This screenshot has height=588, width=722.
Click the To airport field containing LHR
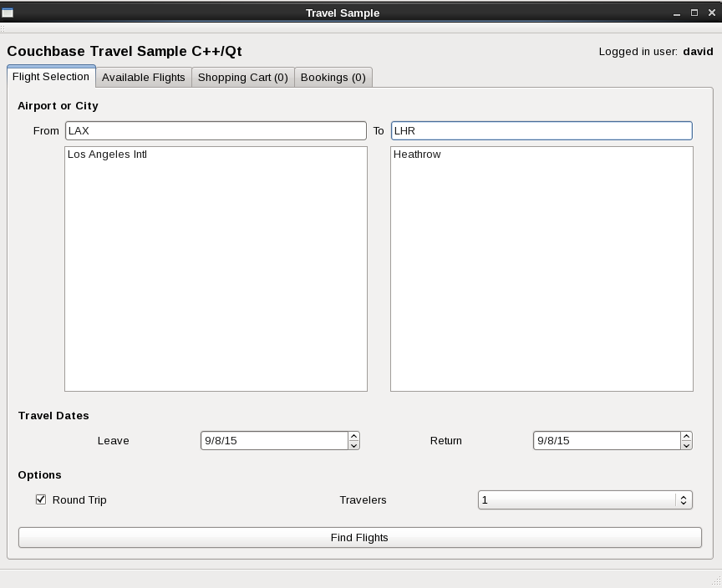pyautogui.click(x=541, y=130)
